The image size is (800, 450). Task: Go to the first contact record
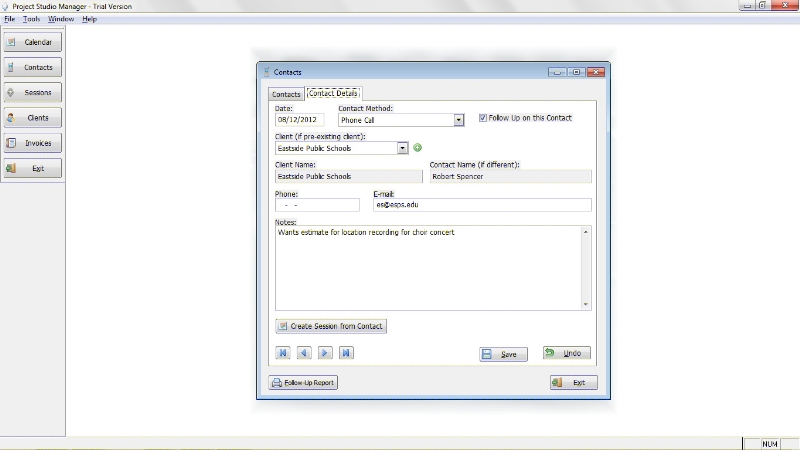click(283, 353)
